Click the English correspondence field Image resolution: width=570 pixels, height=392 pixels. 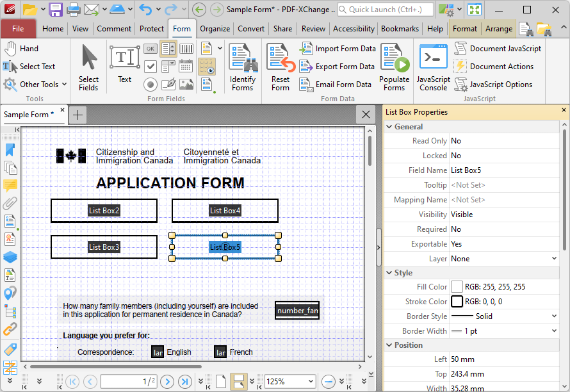click(158, 352)
